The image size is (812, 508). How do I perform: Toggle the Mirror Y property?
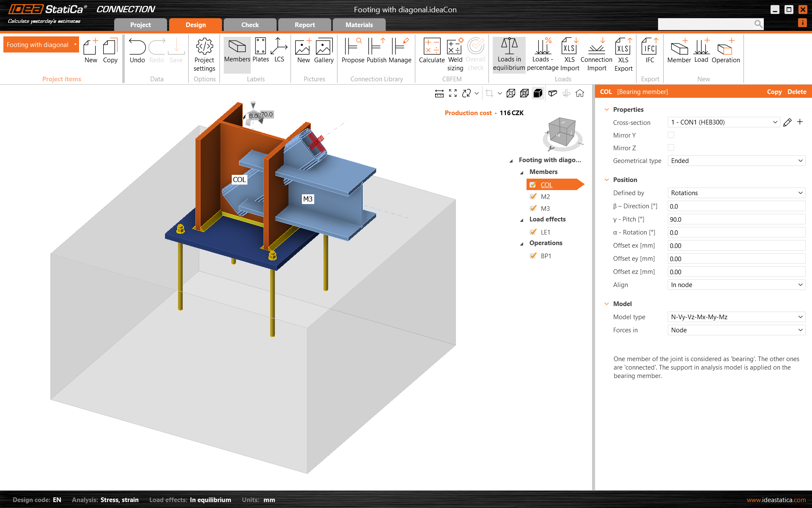pyautogui.click(x=671, y=135)
